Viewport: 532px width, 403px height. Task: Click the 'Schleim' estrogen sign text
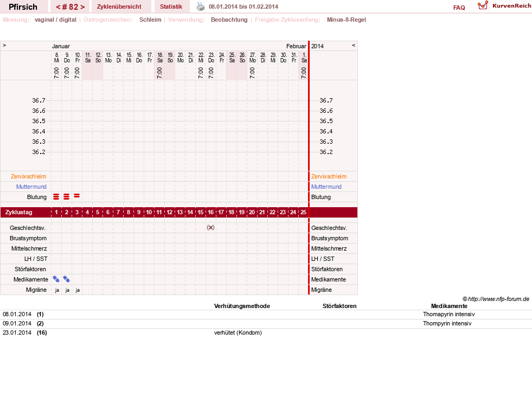pyautogui.click(x=150, y=20)
